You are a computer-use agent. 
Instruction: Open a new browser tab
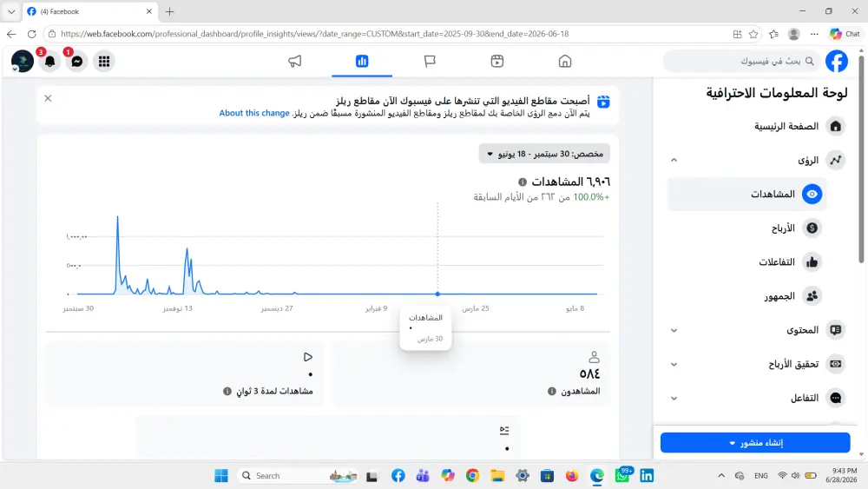170,11
